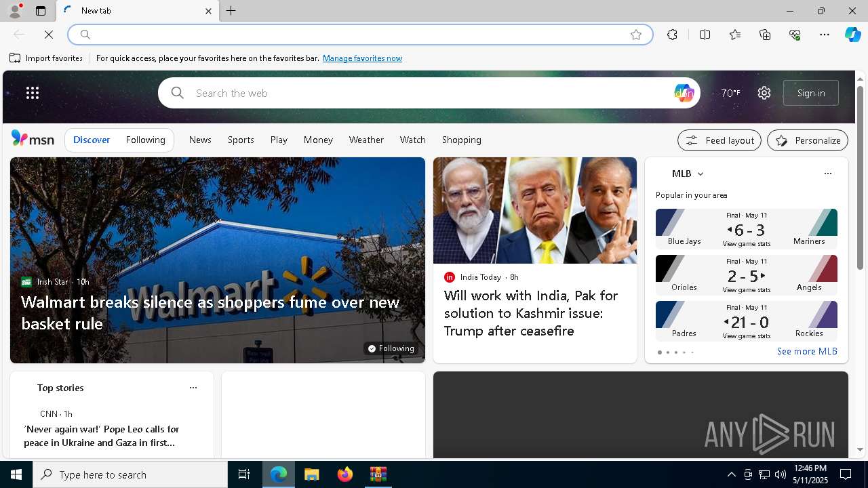Click Import favorites
Image resolution: width=868 pixels, height=488 pixels.
click(46, 58)
